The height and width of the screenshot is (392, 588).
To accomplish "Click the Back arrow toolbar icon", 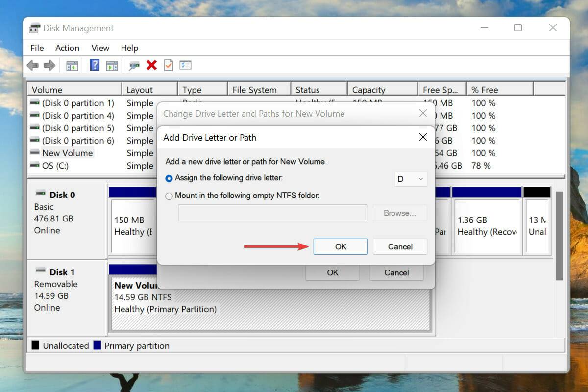I will coord(32,65).
